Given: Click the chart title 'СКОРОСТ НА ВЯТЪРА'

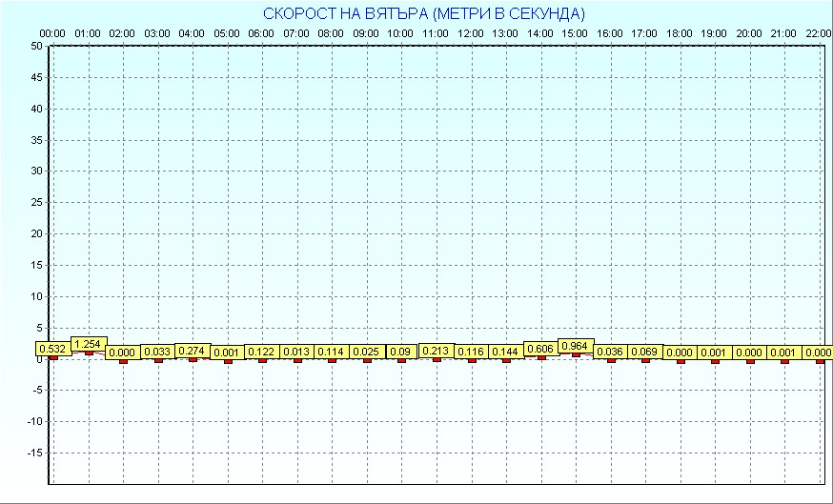Looking at the screenshot, I should coord(424,14).
